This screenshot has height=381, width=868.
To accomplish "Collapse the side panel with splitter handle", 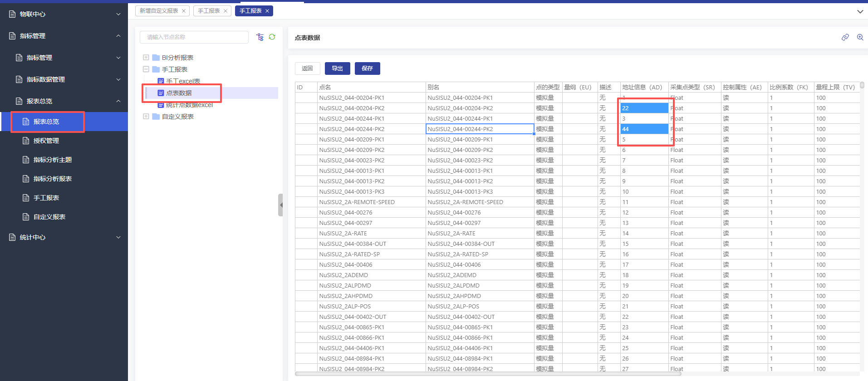I will coord(280,205).
